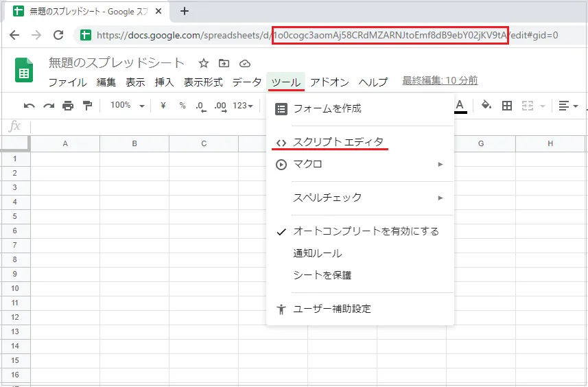The image size is (588, 387).
Task: Open the データ menu
Action: pos(246,82)
